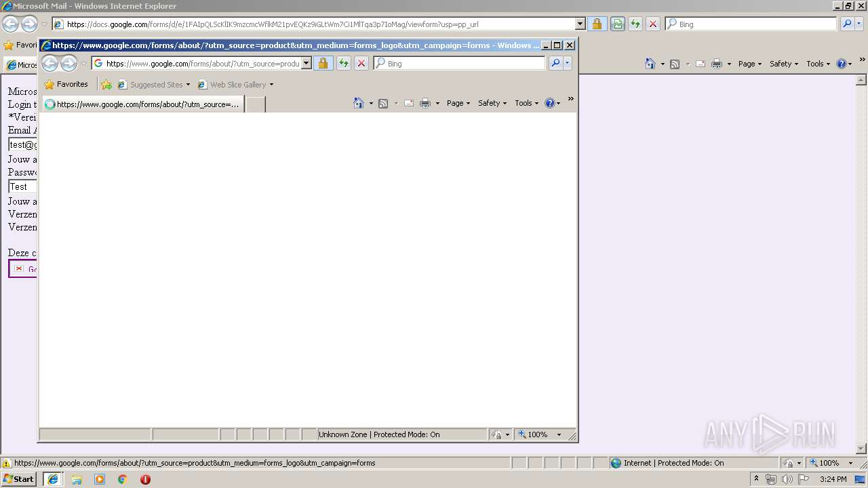Open search provider dropdown in the front window

tap(568, 63)
